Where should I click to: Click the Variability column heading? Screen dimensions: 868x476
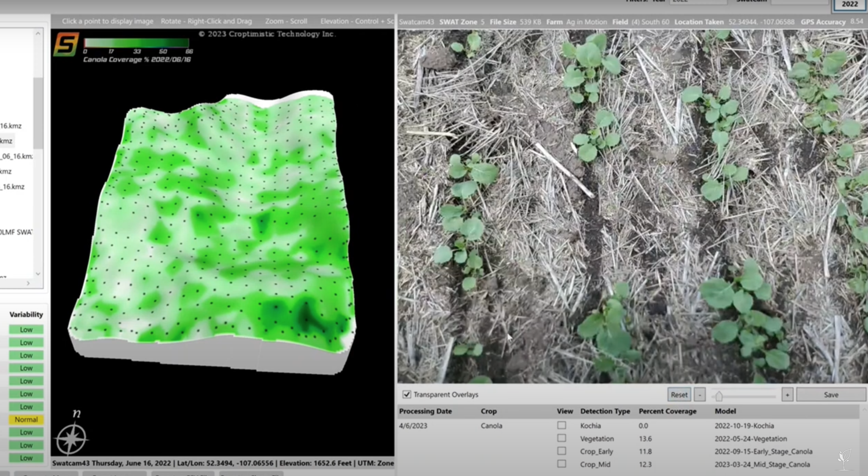26,314
